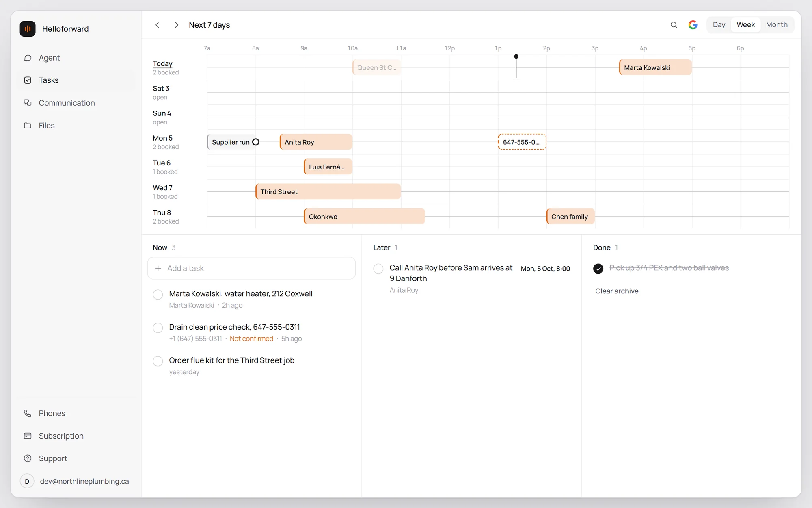Click Order flue kit task title
The width and height of the screenshot is (812, 508).
[231, 360]
